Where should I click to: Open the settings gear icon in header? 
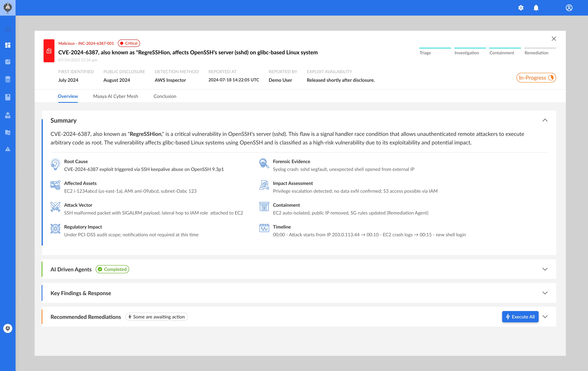[x=521, y=8]
